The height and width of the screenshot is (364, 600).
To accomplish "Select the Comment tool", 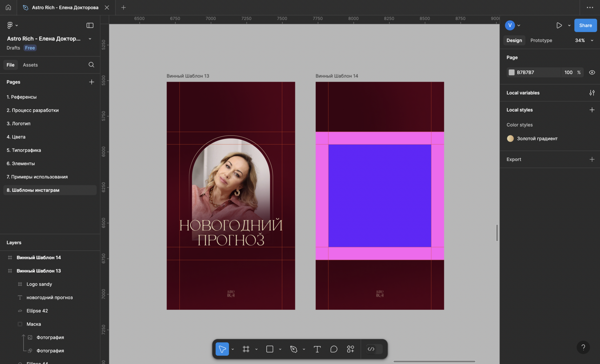I will (334, 349).
